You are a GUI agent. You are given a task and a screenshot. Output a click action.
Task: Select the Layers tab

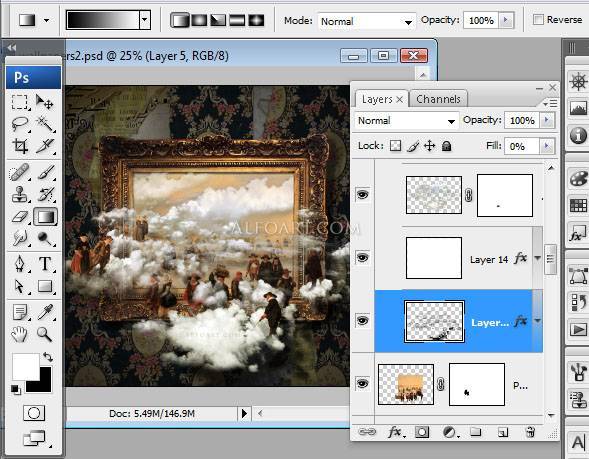coord(377,99)
